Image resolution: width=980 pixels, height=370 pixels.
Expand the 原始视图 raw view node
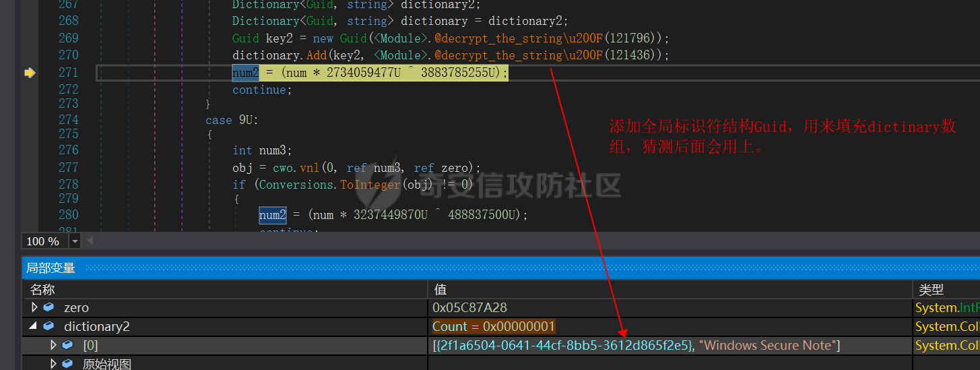54,364
